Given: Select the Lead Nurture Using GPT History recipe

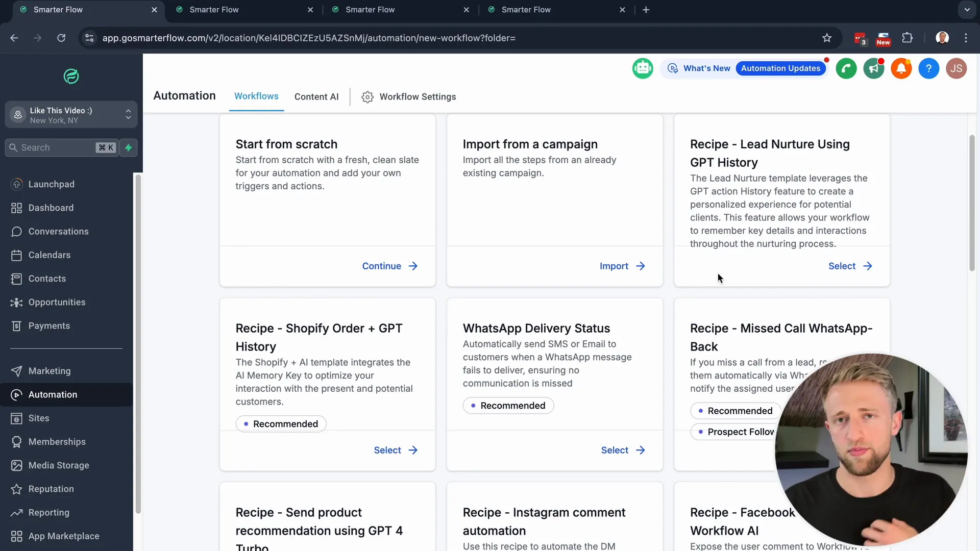Looking at the screenshot, I should pyautogui.click(x=850, y=266).
